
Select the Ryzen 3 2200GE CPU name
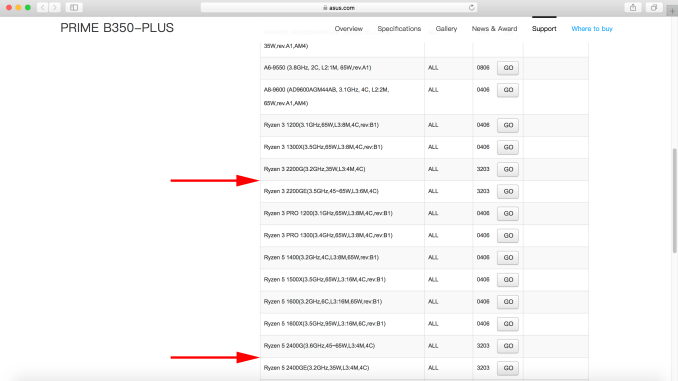click(321, 191)
